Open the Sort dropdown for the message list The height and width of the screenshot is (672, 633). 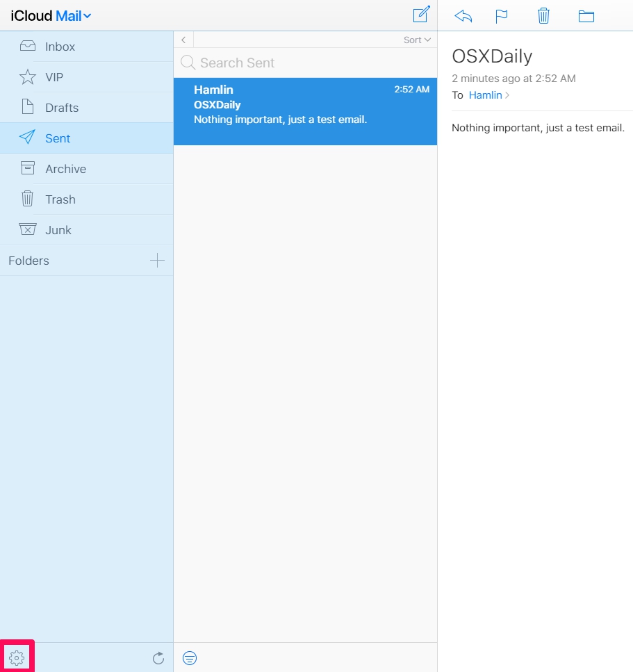(x=415, y=40)
